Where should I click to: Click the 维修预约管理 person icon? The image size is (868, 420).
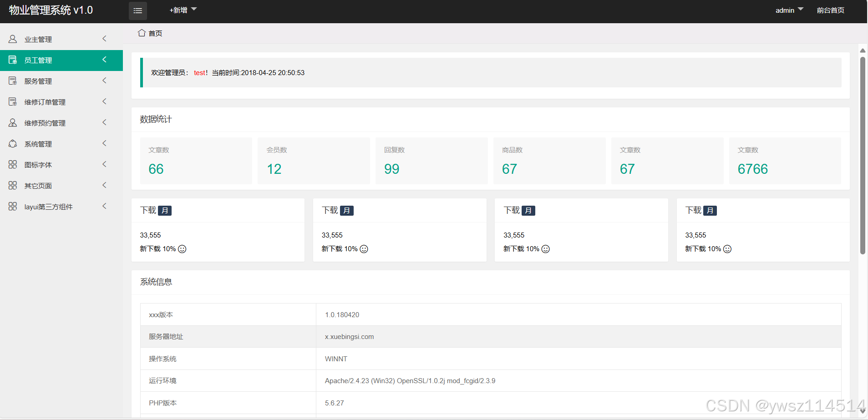(13, 123)
